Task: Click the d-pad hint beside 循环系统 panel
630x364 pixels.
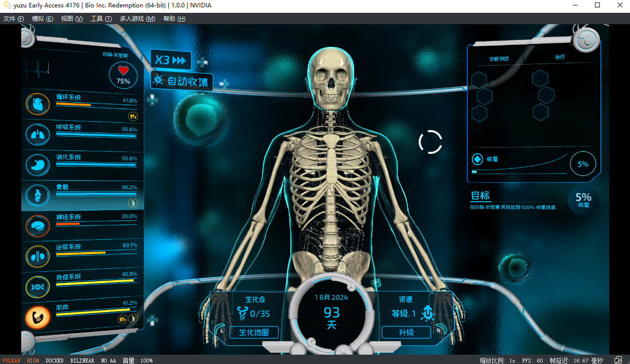Action: [x=153, y=100]
